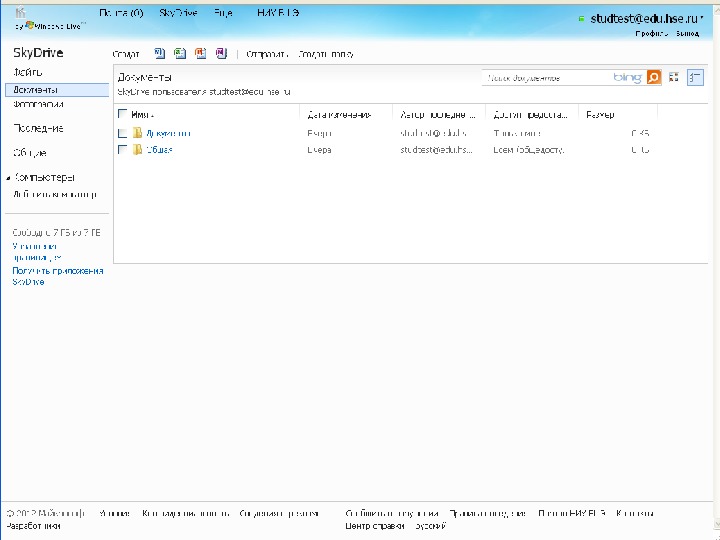Open the Сообщить о нарушении footer link

[392, 513]
